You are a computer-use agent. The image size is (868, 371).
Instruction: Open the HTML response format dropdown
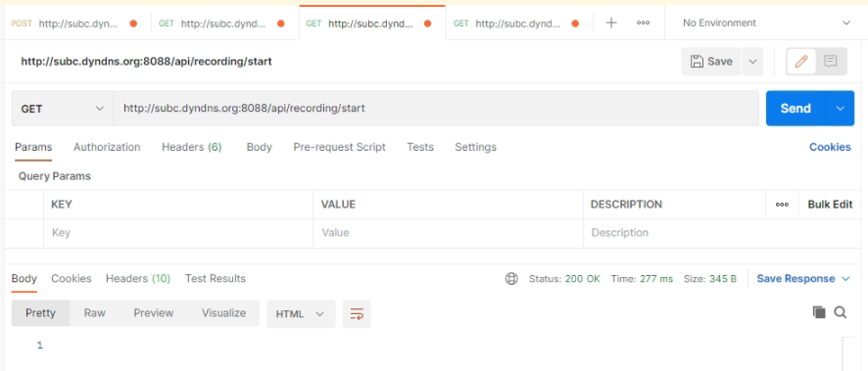point(301,314)
